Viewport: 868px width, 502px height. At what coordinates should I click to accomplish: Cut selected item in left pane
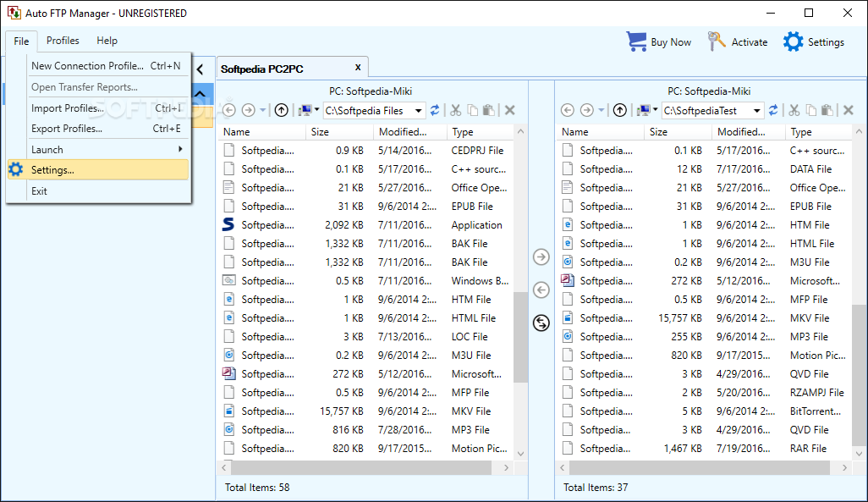(x=456, y=110)
